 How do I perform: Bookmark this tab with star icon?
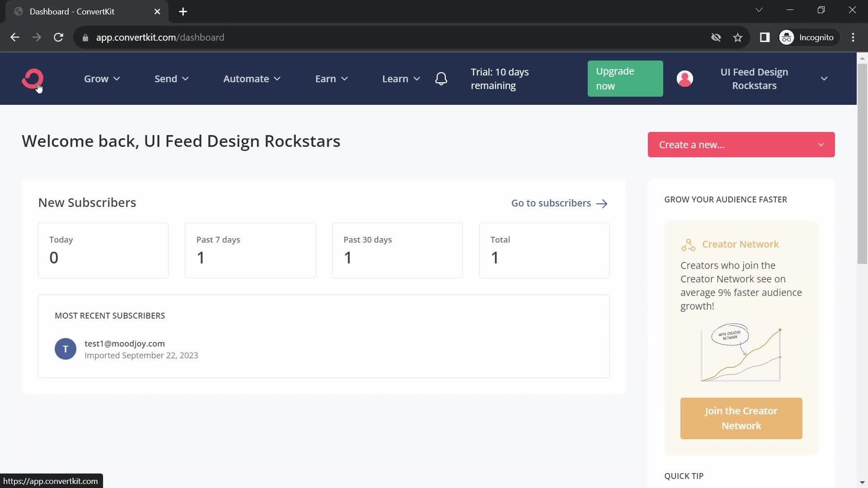(x=738, y=38)
